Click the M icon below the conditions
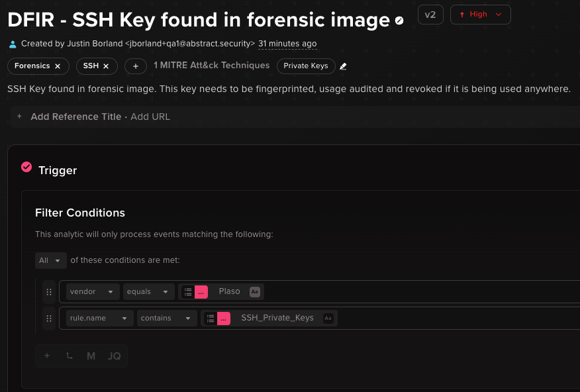This screenshot has height=392, width=580. tap(91, 356)
